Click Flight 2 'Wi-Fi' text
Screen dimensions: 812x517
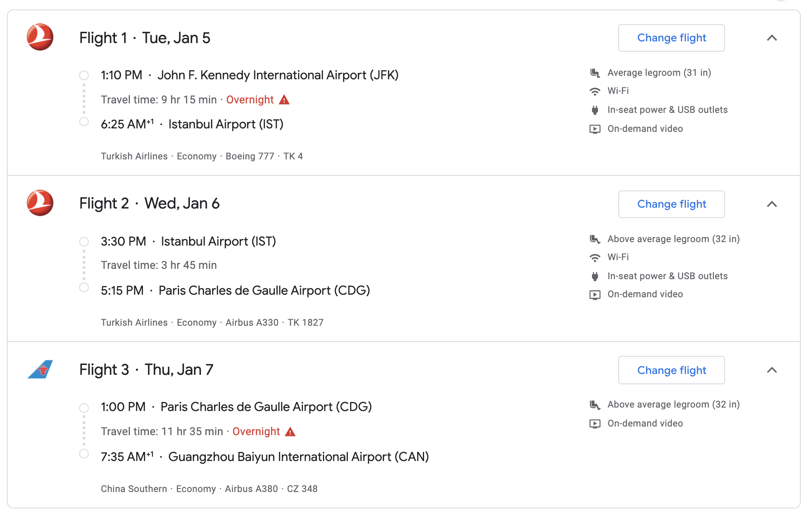[x=618, y=257]
